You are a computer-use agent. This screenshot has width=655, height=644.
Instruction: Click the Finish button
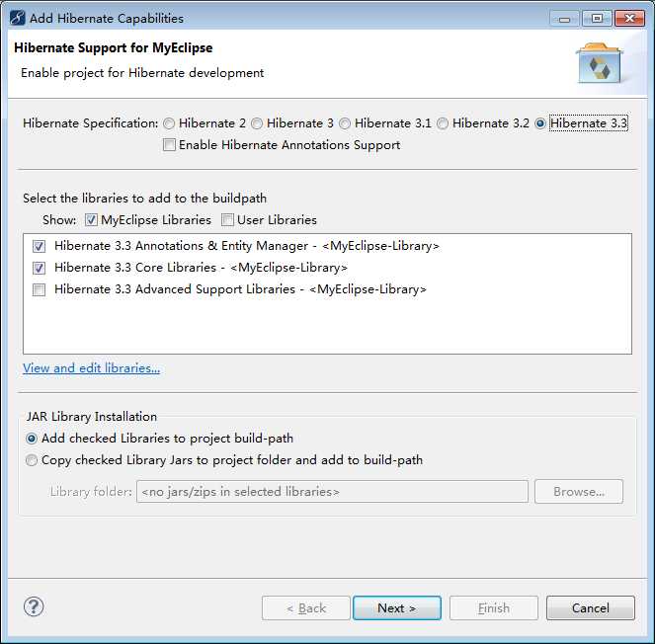[494, 608]
